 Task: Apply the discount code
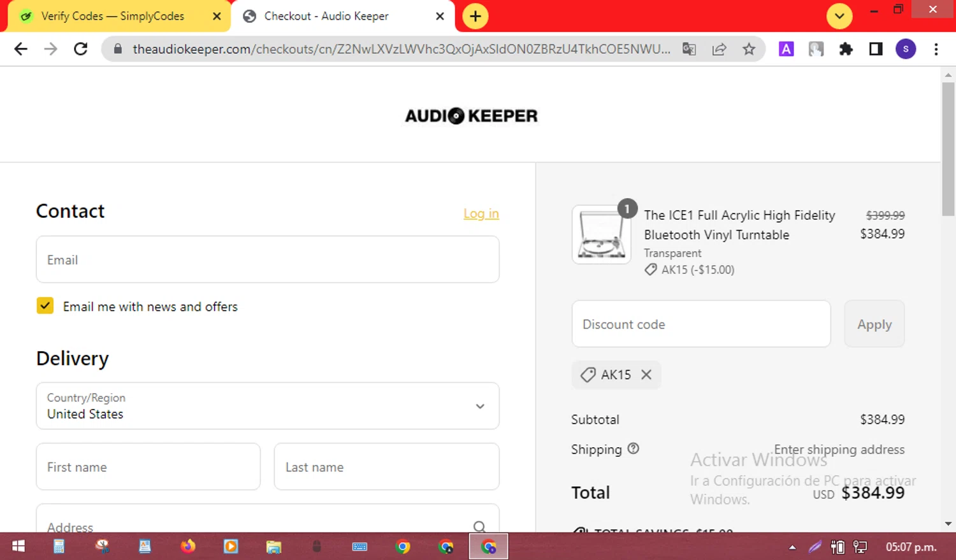(874, 324)
